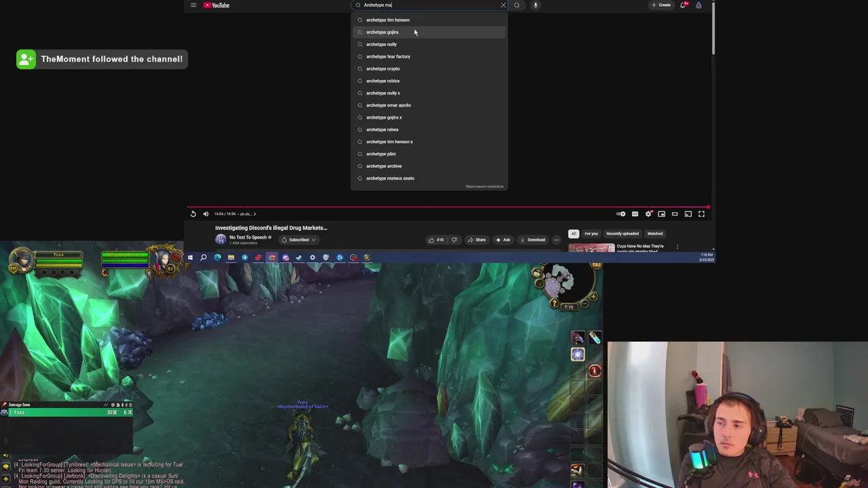This screenshot has height=488, width=868.
Task: Click the Create button
Action: tap(660, 5)
